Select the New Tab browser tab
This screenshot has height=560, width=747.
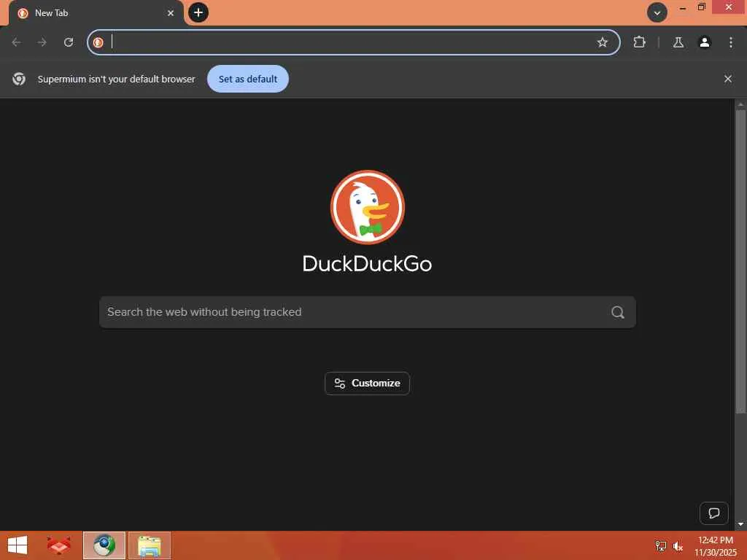pos(96,13)
